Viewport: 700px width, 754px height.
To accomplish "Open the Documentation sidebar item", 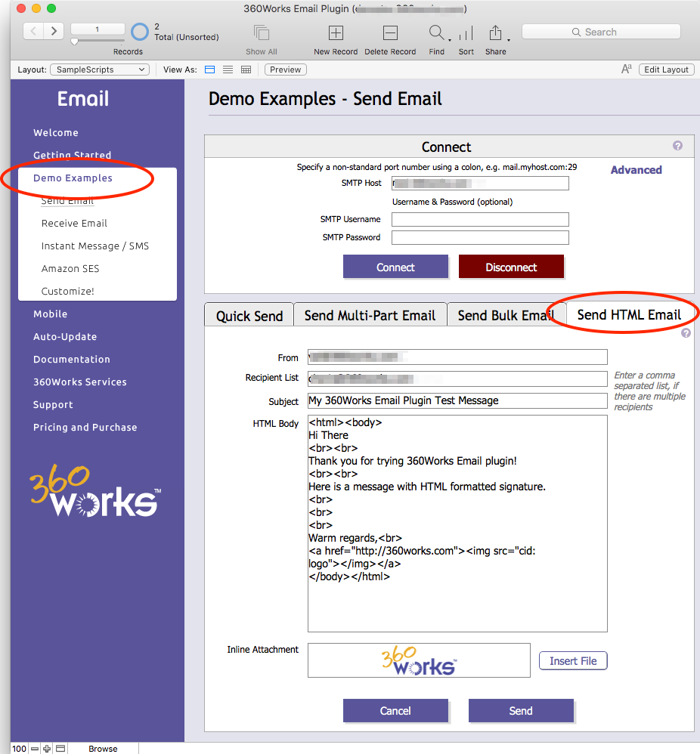I will (x=72, y=359).
